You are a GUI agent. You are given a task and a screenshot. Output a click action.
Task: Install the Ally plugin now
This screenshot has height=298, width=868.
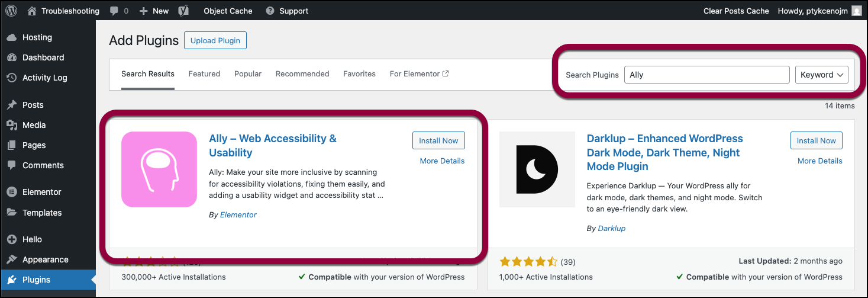438,140
